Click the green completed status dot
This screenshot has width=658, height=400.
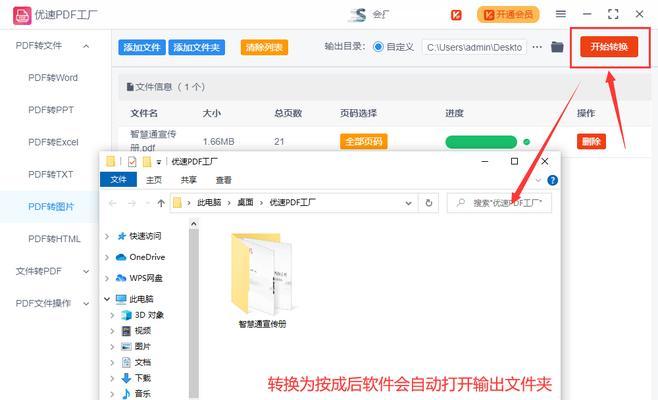pyautogui.click(x=526, y=142)
